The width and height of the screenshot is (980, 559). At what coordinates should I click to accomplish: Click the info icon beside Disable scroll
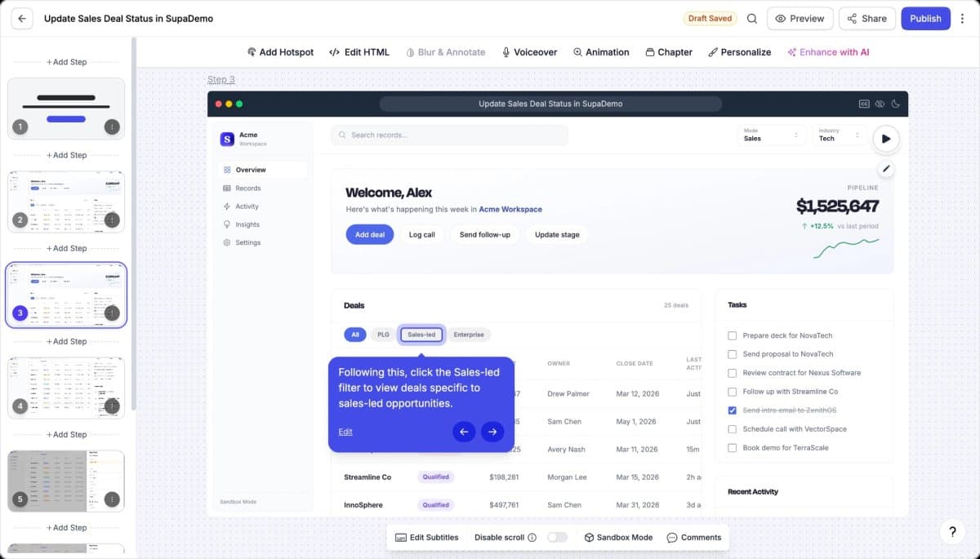coord(532,538)
